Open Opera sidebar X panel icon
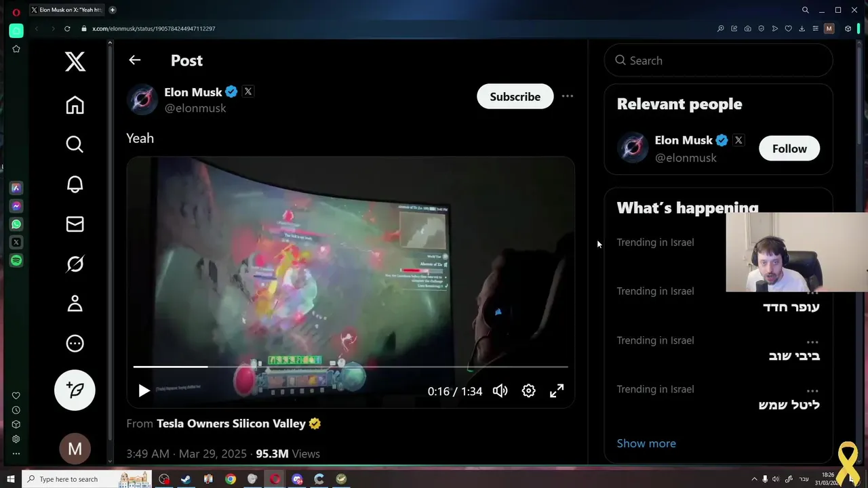Viewport: 868px width, 488px height. point(16,242)
